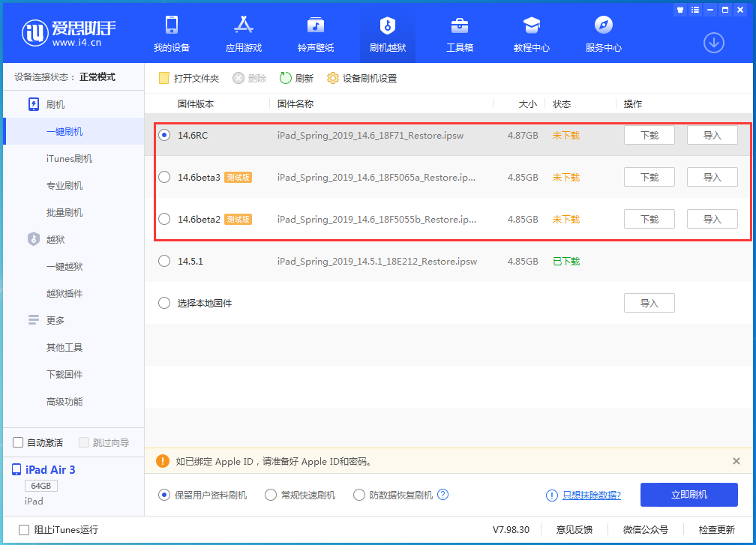Import firmware for 14.6beta2 row
Screen dimensions: 756x545
pyautogui.click(x=712, y=219)
